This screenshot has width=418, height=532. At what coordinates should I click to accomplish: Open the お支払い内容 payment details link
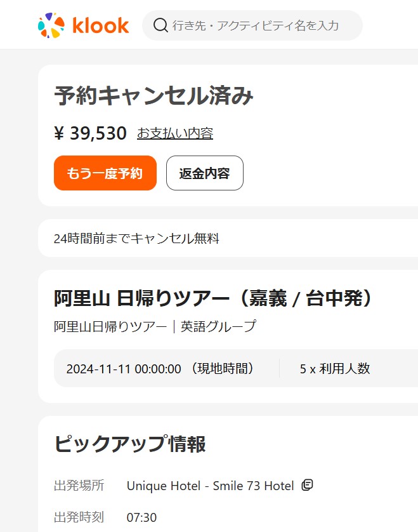pos(175,133)
